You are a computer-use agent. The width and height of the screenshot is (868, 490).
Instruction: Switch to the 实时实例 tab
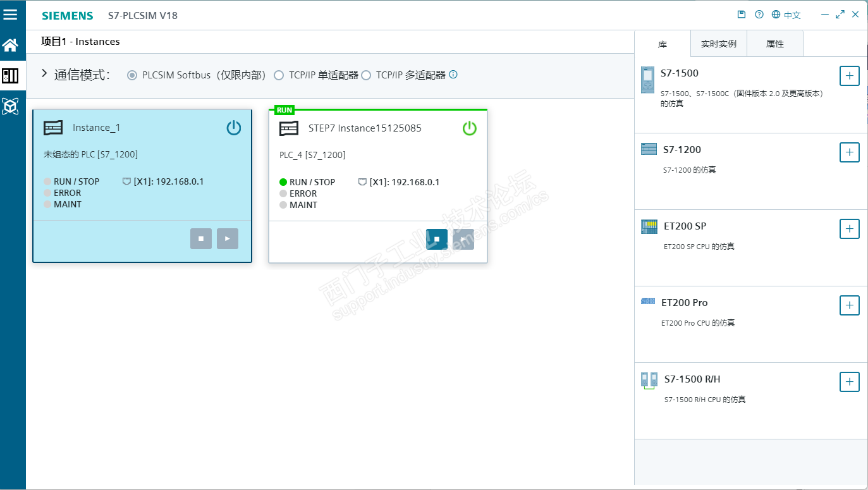point(719,44)
